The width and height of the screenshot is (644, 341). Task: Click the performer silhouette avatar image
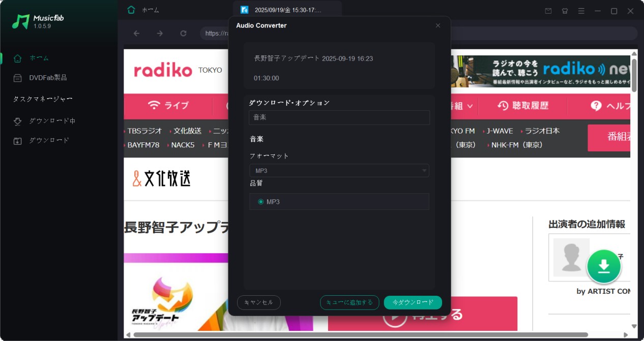pos(571,257)
